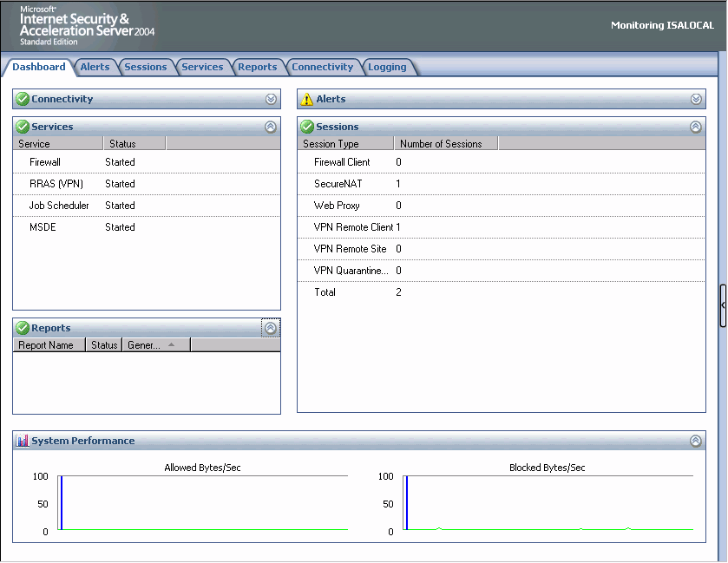Click the green check icon beside Sessions
The width and height of the screenshot is (728, 563).
(307, 128)
